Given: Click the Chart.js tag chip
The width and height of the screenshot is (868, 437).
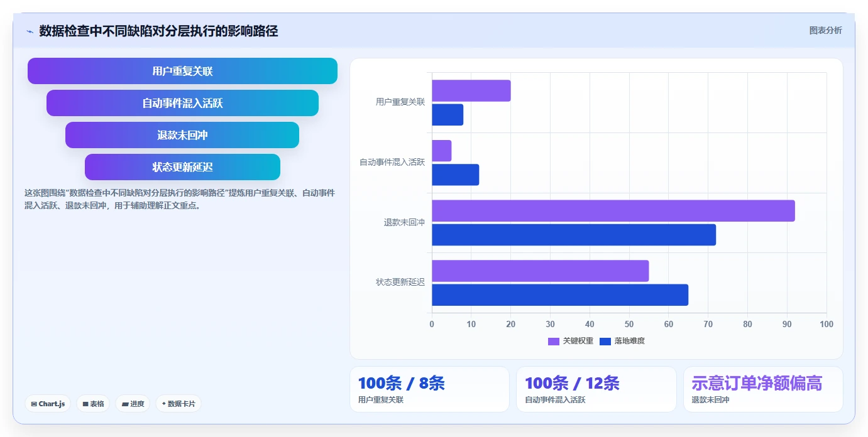Looking at the screenshot, I should [x=48, y=404].
